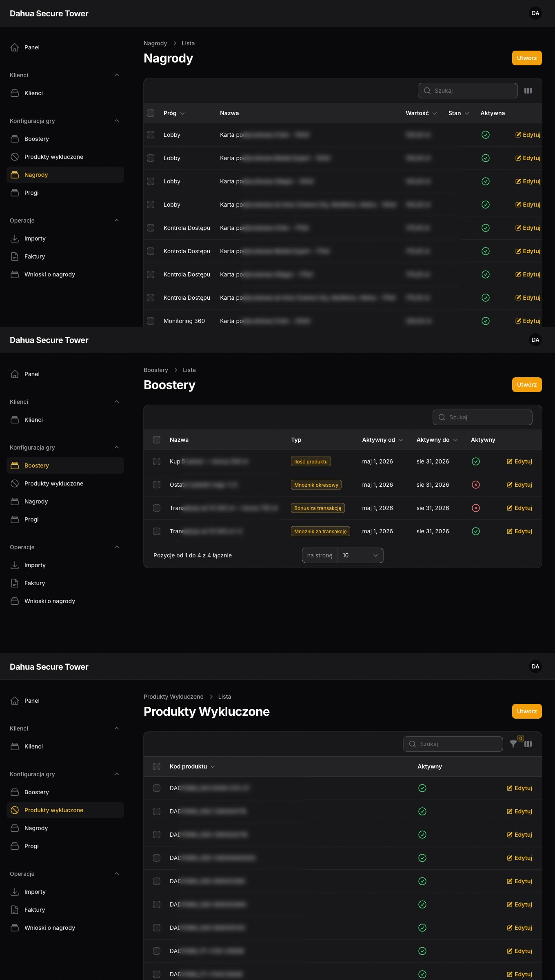Click Importy download icon in Boostery screen sidebar
Image resolution: width=555 pixels, height=980 pixels.
coord(15,565)
